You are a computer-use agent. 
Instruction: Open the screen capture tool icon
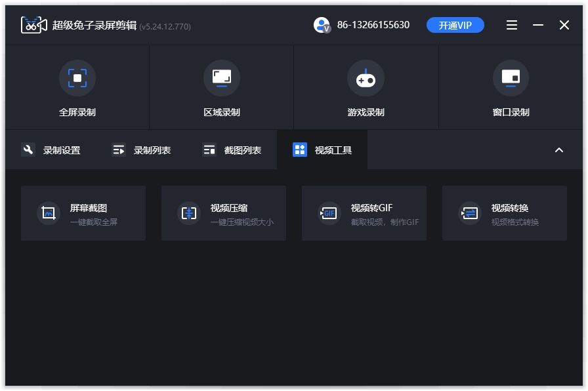point(48,213)
